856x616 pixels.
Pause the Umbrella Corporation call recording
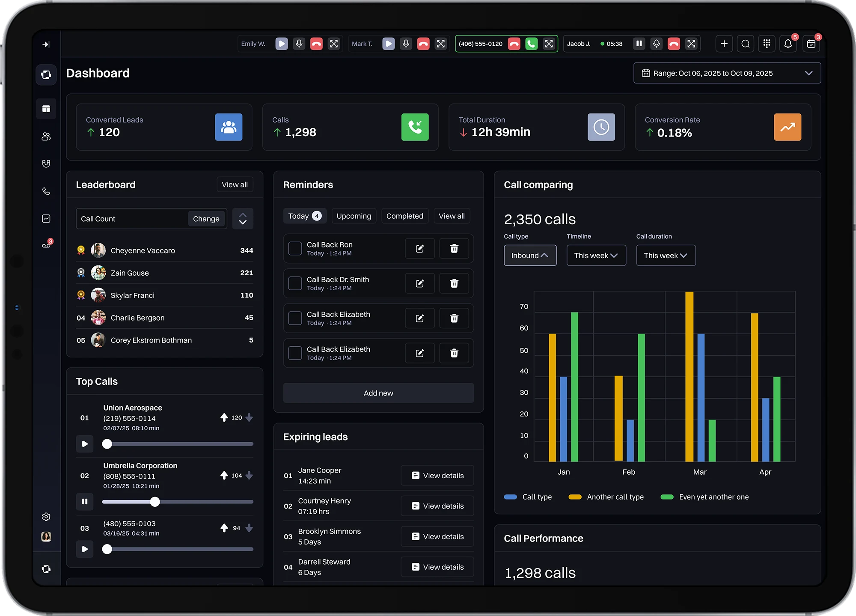(85, 502)
